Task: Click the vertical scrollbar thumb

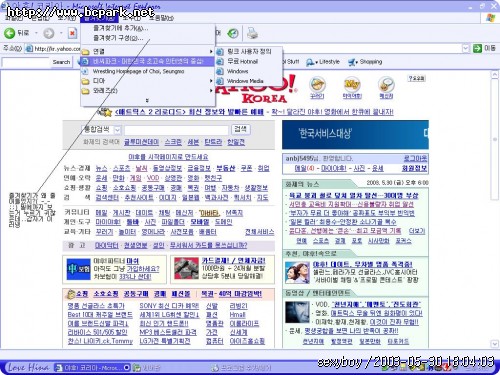Action: pos(495,140)
